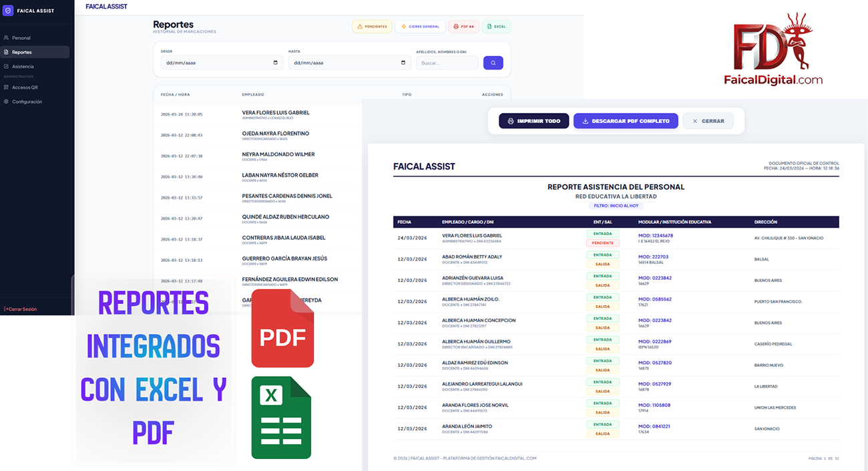The image size is (868, 471).
Task: Click the large green Excel sheet icon
Action: 281,418
